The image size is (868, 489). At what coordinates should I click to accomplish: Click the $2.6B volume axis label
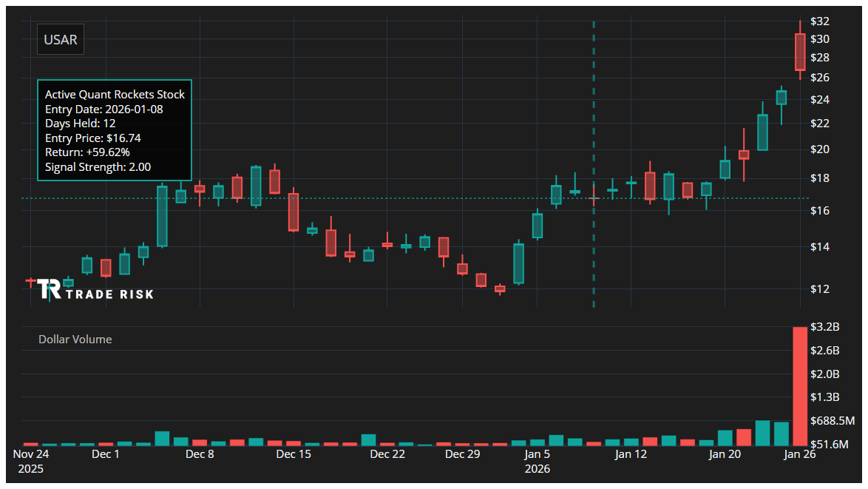click(x=825, y=351)
